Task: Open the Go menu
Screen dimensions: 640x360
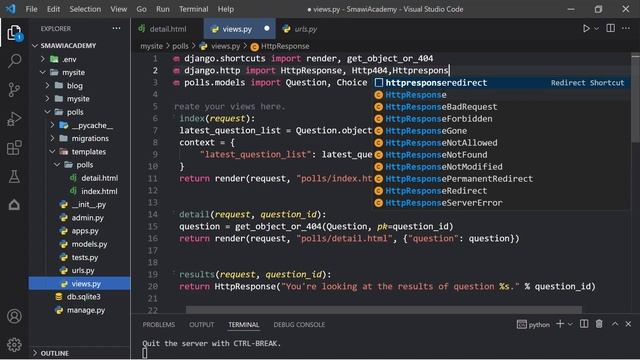Action: pos(141,9)
